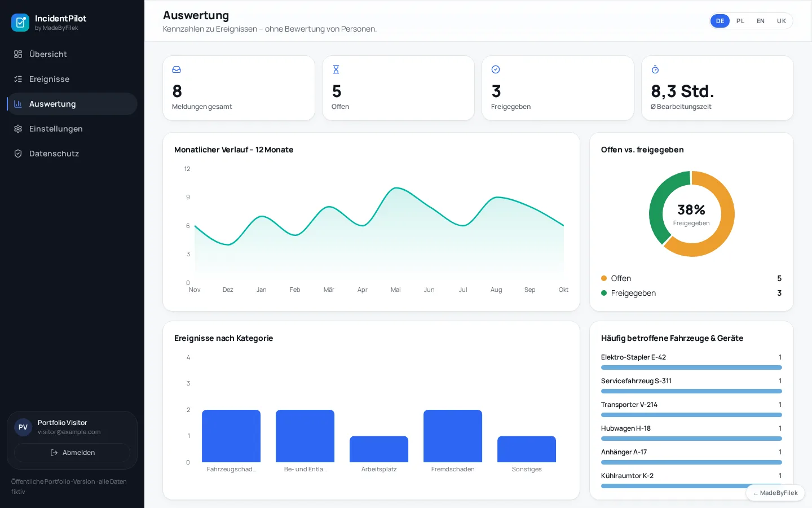Click the stopwatch icon above Bearbeitungszeit

point(655,69)
